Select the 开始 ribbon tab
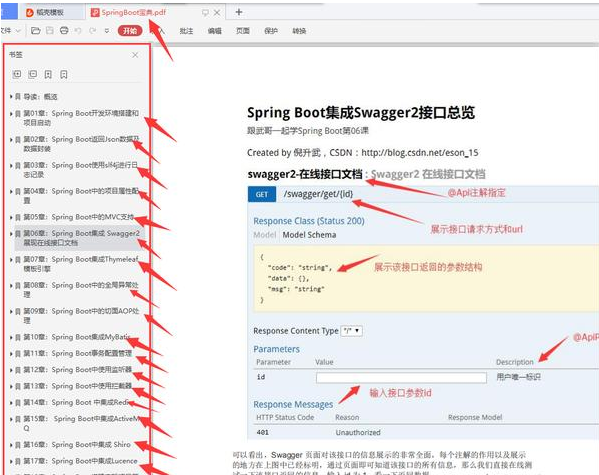The height and width of the screenshot is (475, 599). [130, 31]
